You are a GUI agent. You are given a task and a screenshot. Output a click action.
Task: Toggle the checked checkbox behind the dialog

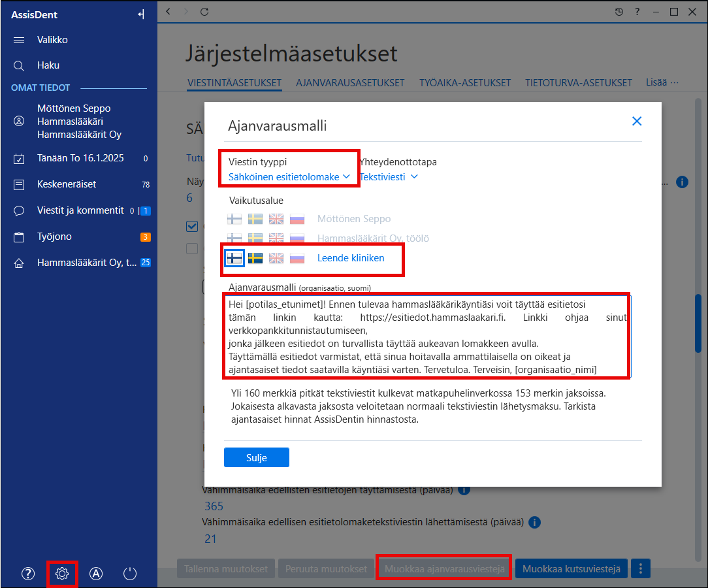click(192, 226)
